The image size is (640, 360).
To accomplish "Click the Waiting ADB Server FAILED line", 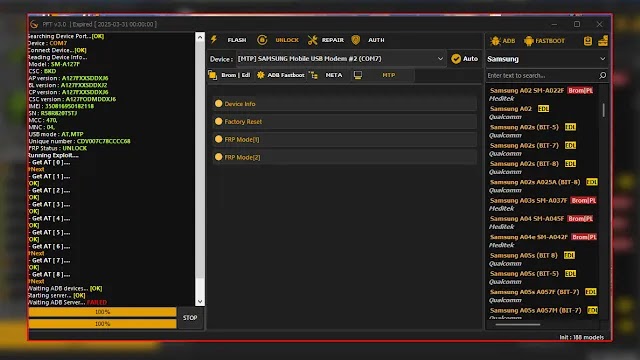I will (x=67, y=302).
